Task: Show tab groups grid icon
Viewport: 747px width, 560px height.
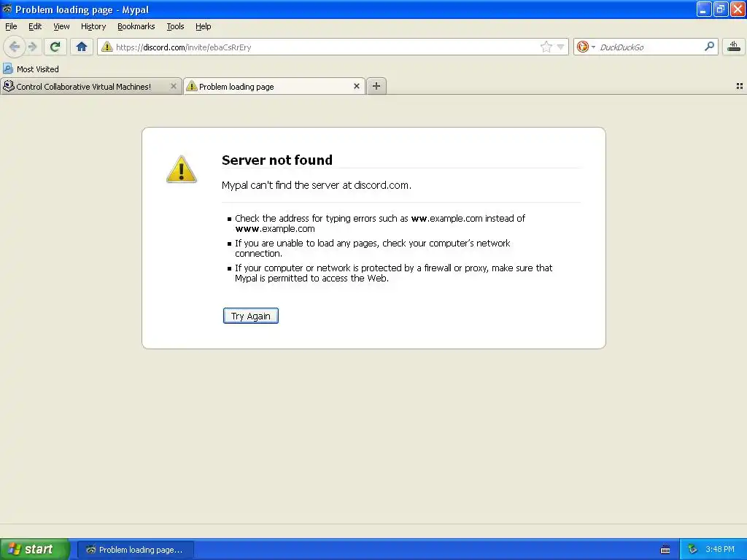Action: click(740, 86)
